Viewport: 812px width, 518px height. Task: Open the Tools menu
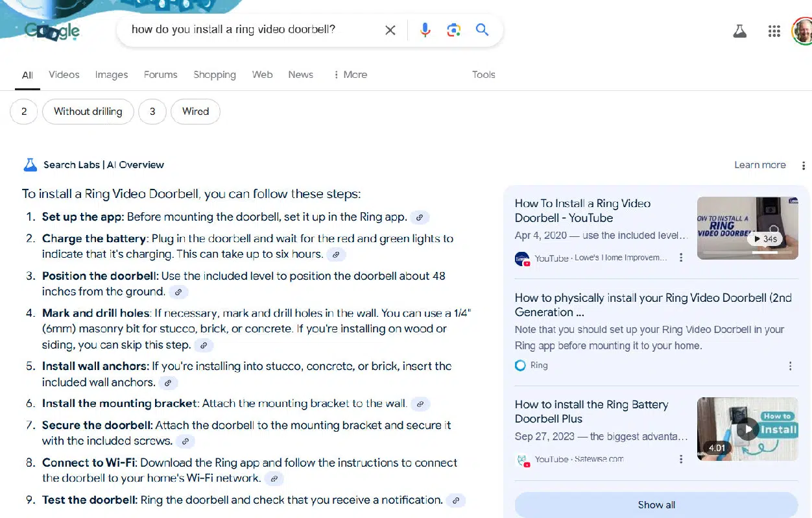click(484, 75)
